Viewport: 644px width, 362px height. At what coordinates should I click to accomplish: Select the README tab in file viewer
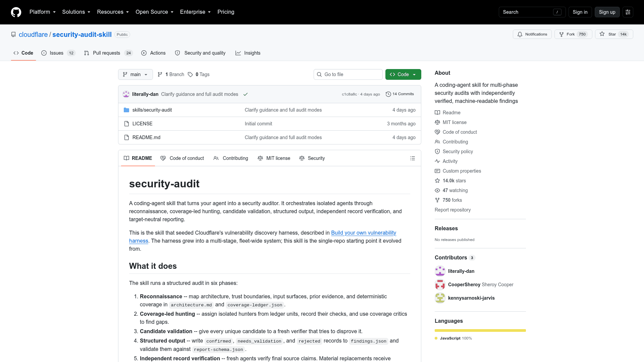pos(138,158)
